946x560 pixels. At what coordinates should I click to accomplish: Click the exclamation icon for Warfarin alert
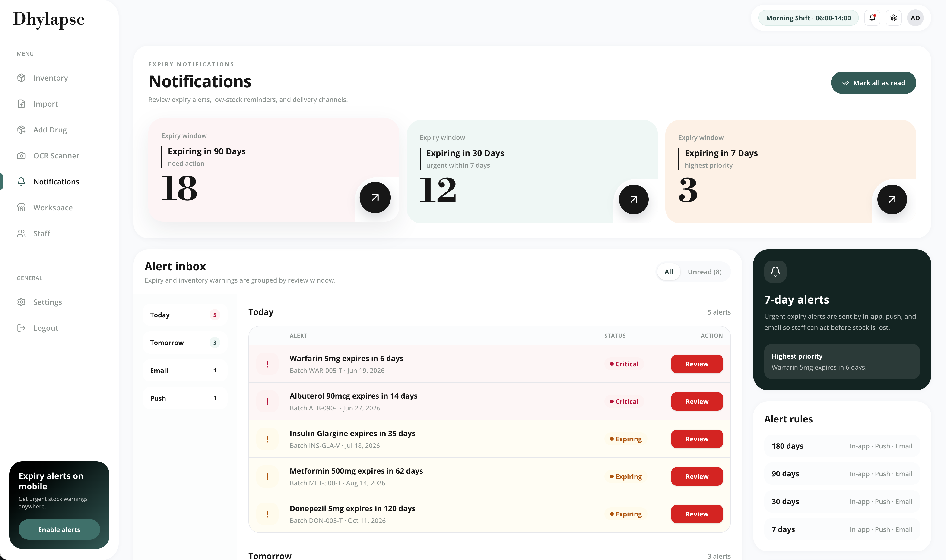[267, 364]
